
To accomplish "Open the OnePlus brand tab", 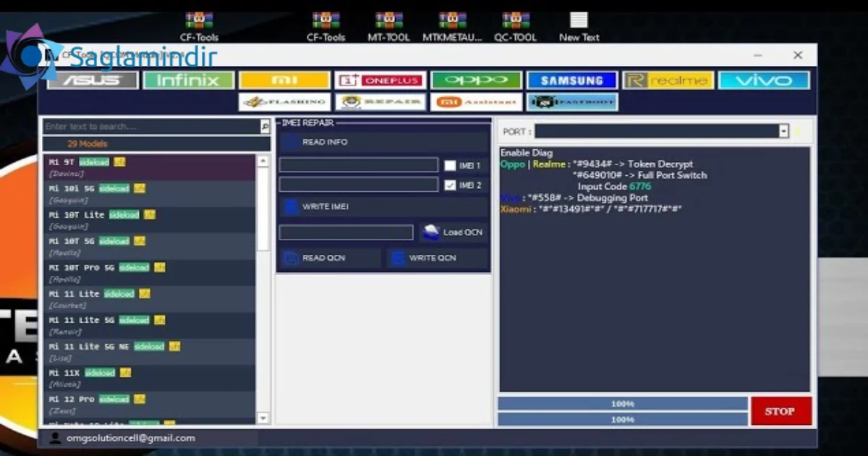I will (x=380, y=80).
